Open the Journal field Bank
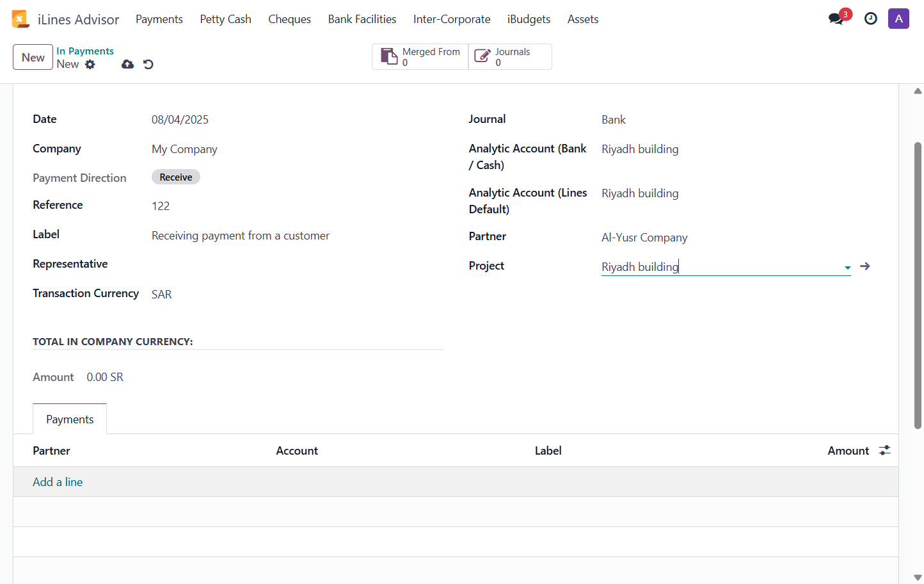Viewport: 924px width, 584px height. (x=614, y=120)
